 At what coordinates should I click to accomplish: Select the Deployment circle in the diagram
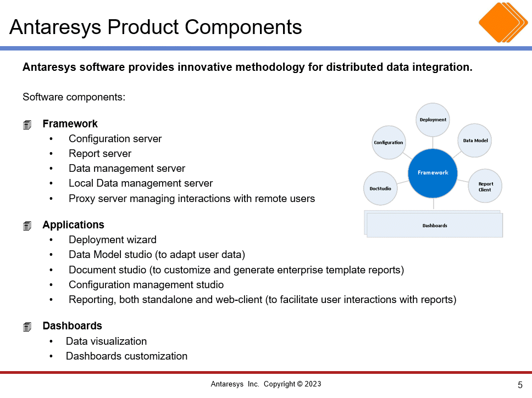[x=433, y=120]
